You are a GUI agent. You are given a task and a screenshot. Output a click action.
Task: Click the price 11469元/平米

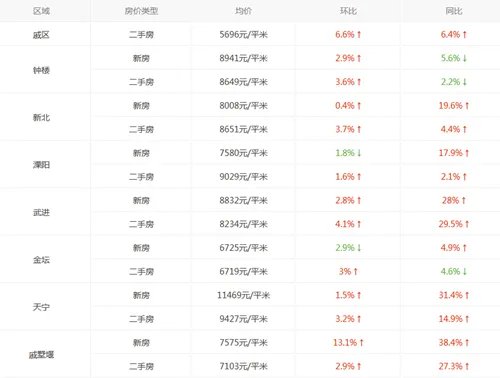pyautogui.click(x=243, y=295)
